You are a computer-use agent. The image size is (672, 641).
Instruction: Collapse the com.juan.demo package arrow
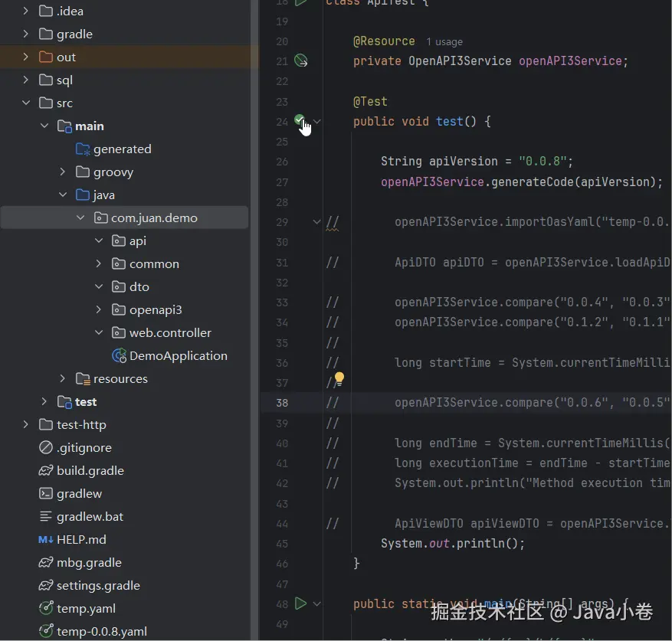coord(80,217)
